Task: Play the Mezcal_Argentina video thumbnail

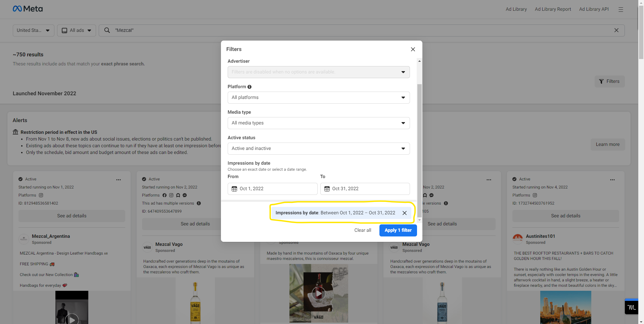Action: tap(72, 319)
